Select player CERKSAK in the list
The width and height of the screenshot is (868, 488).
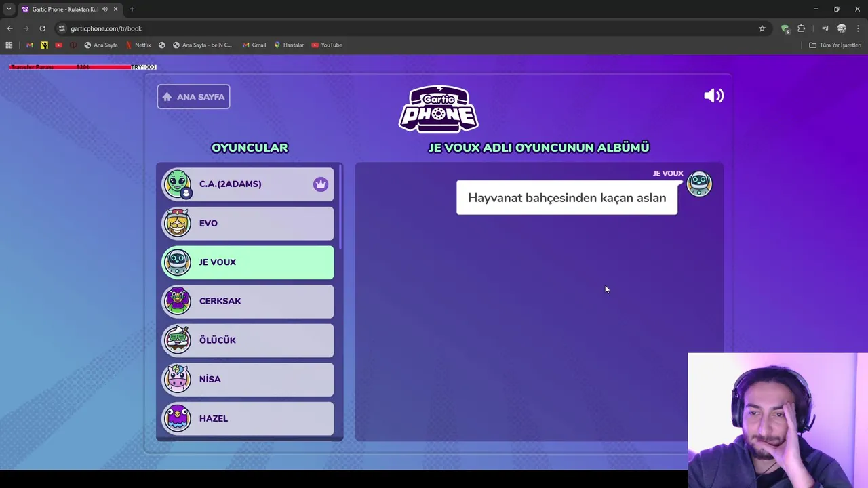point(248,301)
